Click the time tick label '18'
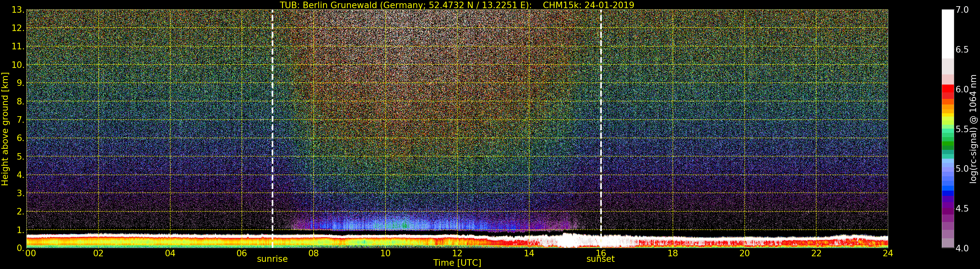Image resolution: width=980 pixels, height=269 pixels. 673,253
